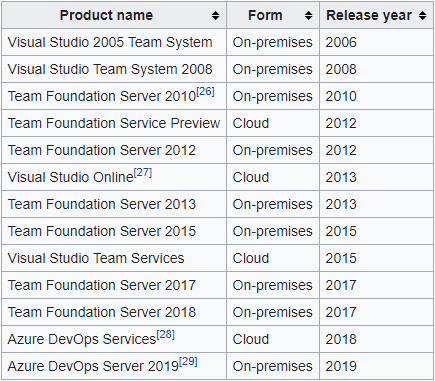Select the Team Foundation Server 2018 cell
This screenshot has height=381, width=435.
tap(114, 312)
